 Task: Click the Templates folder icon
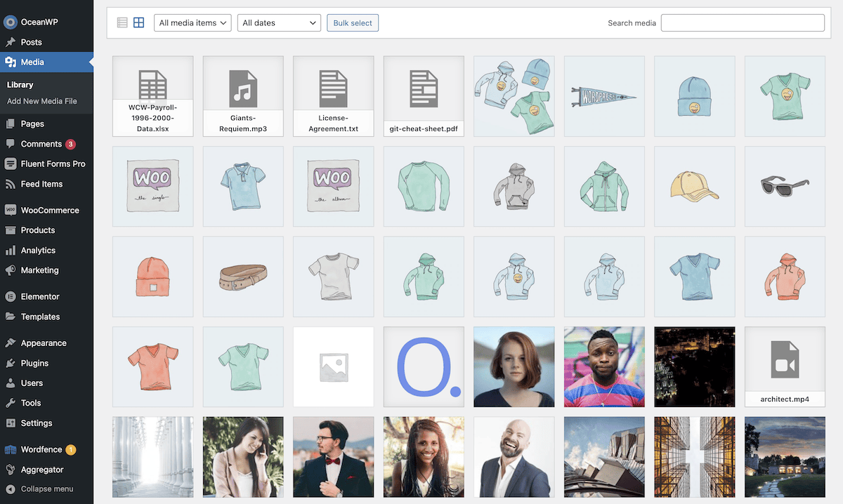point(10,317)
